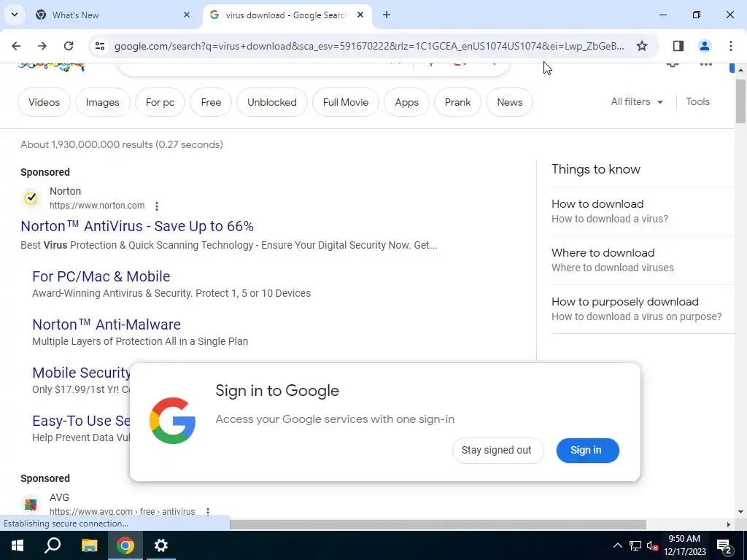Switch to the What's New tab
This screenshot has width=747, height=560.
[113, 15]
